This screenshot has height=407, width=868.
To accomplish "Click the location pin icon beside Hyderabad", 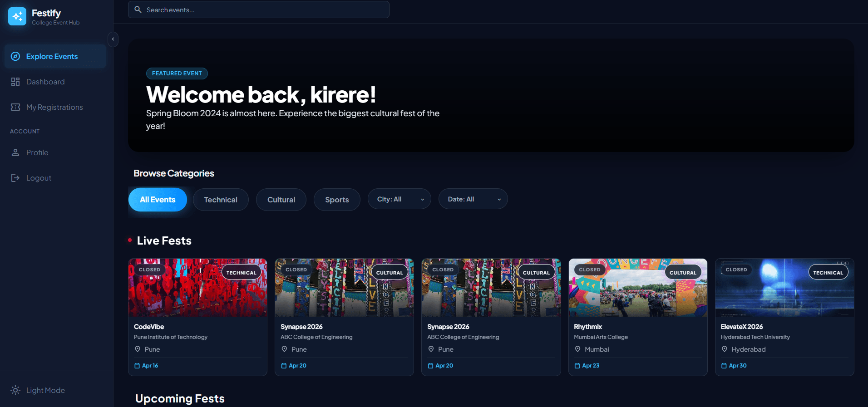I will [725, 349].
